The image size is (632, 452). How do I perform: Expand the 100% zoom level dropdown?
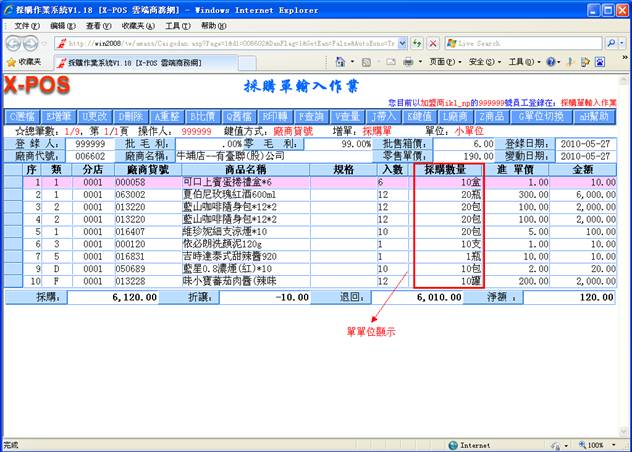(x=601, y=444)
